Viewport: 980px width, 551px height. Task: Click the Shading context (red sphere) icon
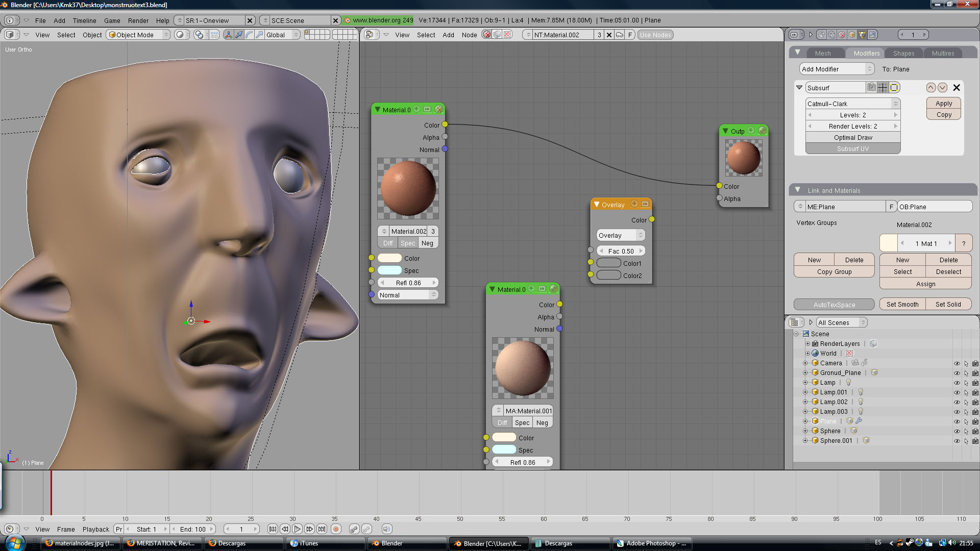point(842,35)
